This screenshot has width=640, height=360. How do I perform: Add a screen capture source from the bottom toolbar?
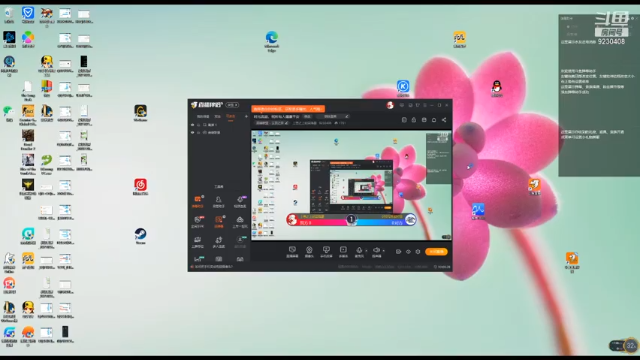pos(292,251)
